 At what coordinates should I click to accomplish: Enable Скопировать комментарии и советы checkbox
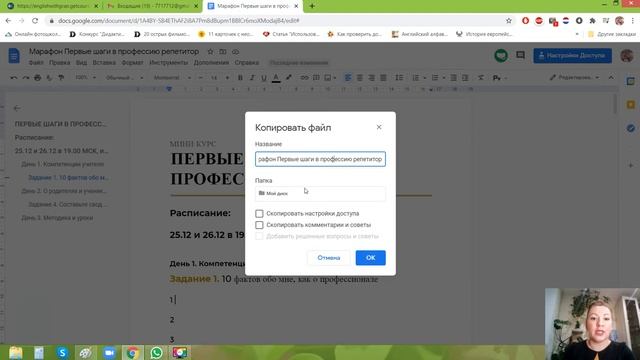[259, 225]
